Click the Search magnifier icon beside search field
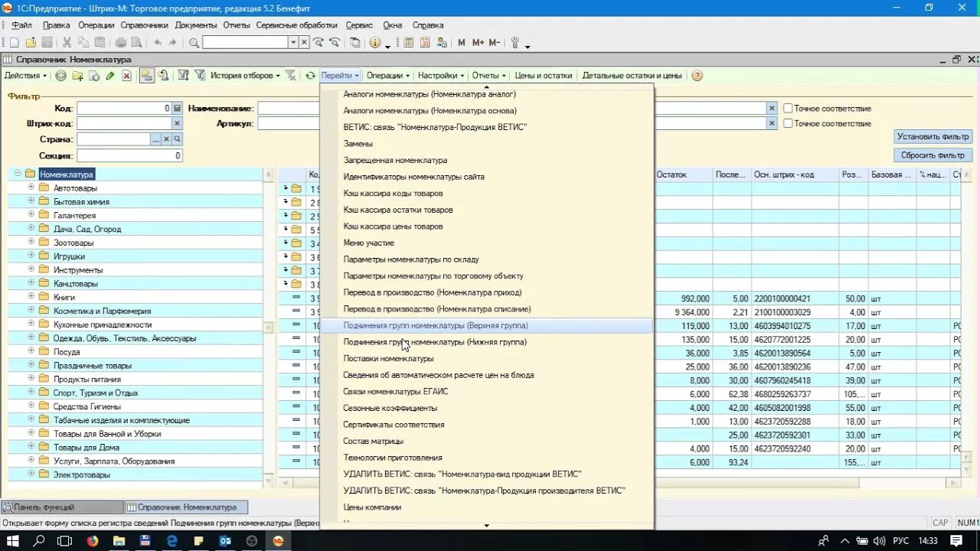This screenshot has width=980, height=551. point(194,43)
